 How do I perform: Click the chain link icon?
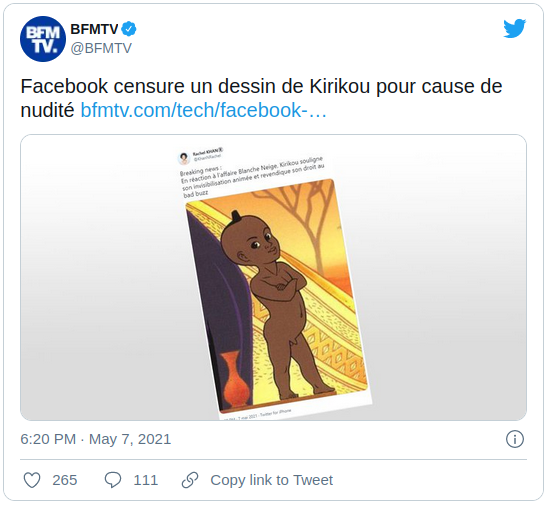(x=190, y=480)
